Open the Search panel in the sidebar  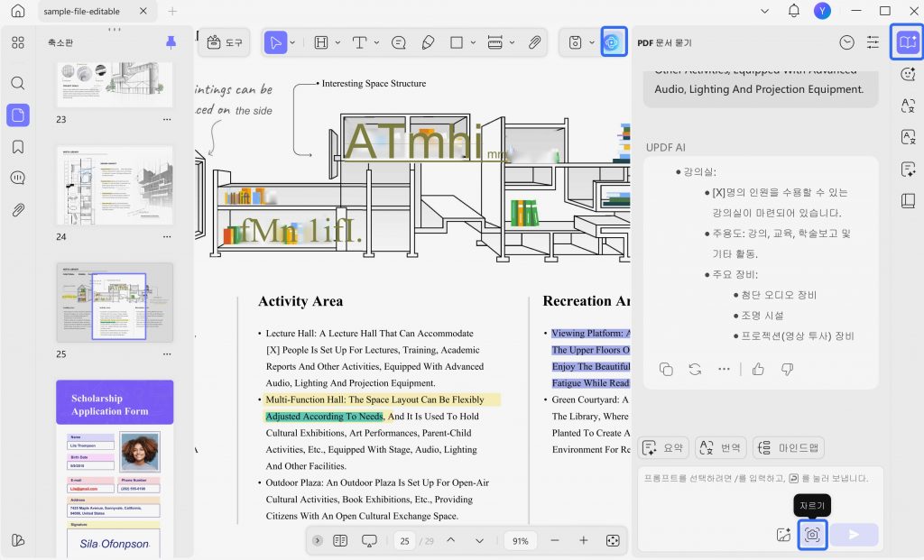[18, 83]
